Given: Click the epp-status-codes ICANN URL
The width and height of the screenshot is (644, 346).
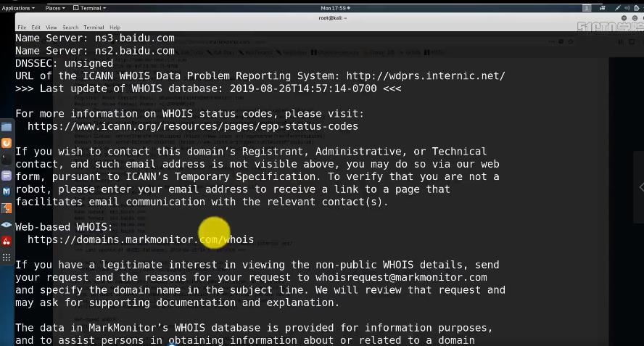Looking at the screenshot, I should [192, 126].
